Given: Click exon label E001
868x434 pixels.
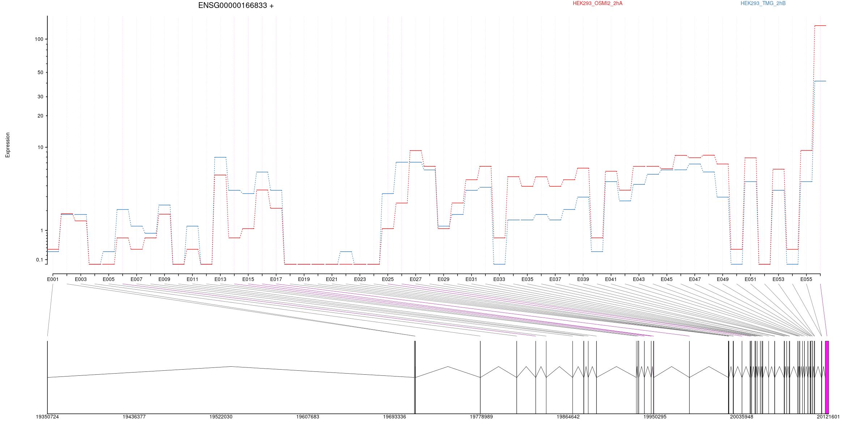Looking at the screenshot, I should (x=53, y=279).
